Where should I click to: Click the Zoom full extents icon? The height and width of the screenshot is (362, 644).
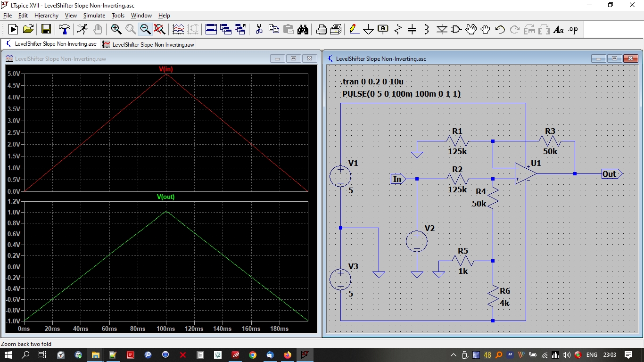160,29
